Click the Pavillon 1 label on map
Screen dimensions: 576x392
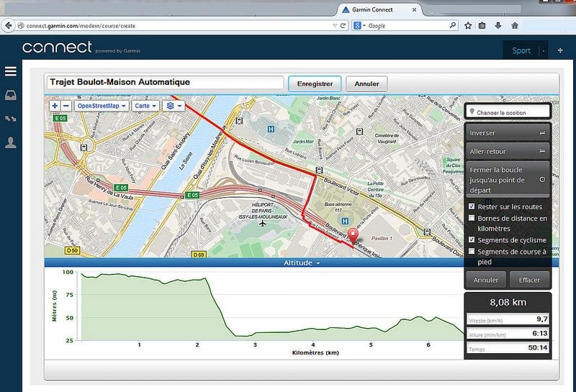click(382, 238)
